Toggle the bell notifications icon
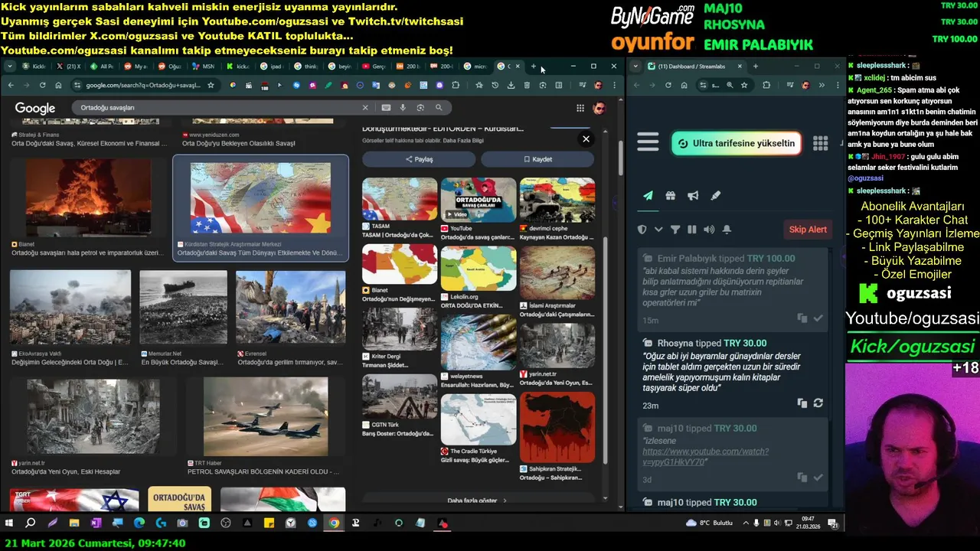Image resolution: width=980 pixels, height=551 pixels. tap(727, 230)
